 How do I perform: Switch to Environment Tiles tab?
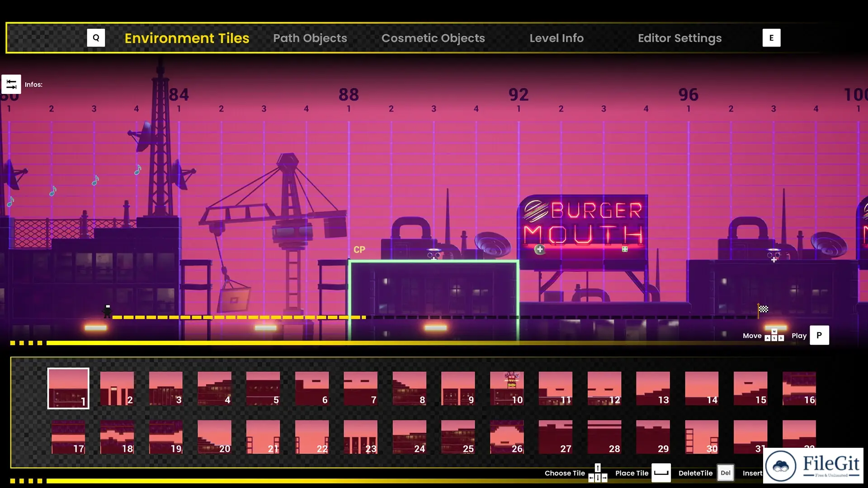pos(187,38)
